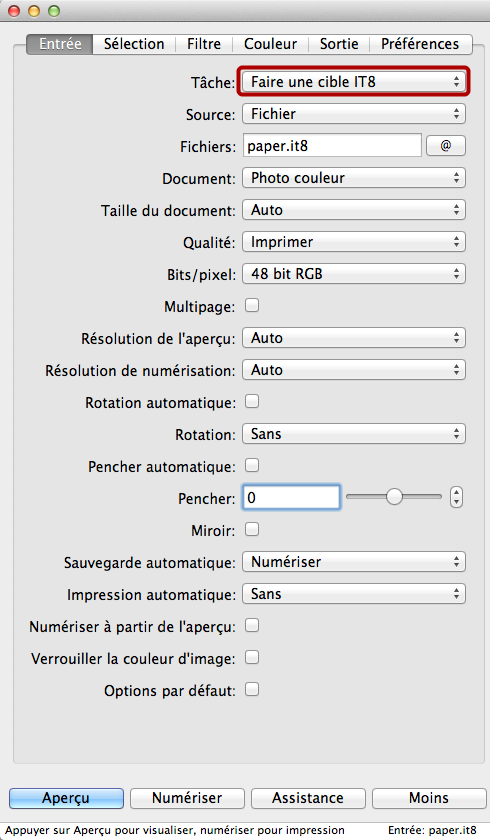Click the Numériser button
The height and width of the screenshot is (840, 490).
(187, 798)
